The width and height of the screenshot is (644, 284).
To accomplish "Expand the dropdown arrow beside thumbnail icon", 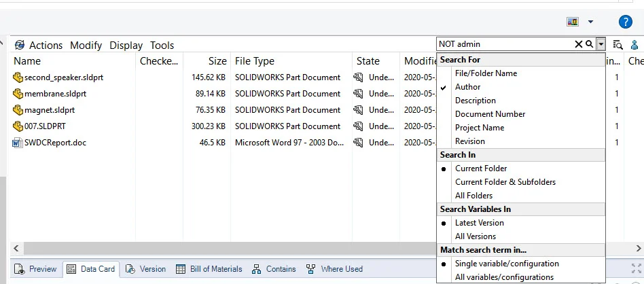I will 590,22.
